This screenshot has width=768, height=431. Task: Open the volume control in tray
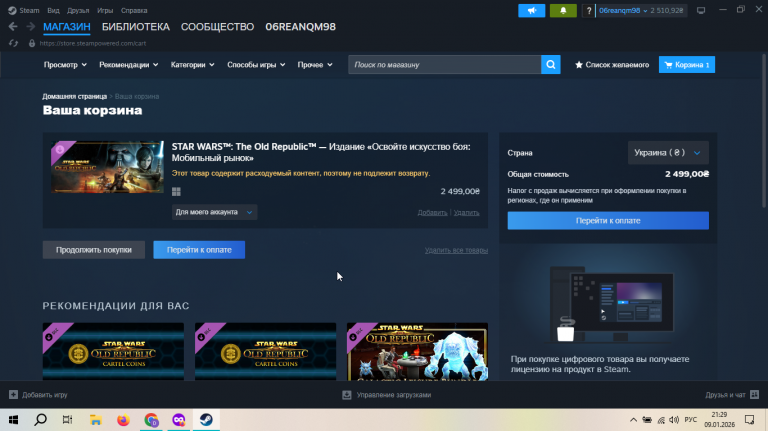(x=674, y=420)
